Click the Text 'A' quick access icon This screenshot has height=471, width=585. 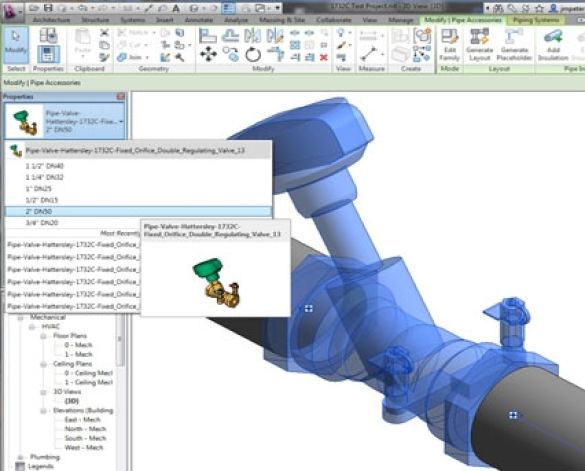point(176,8)
